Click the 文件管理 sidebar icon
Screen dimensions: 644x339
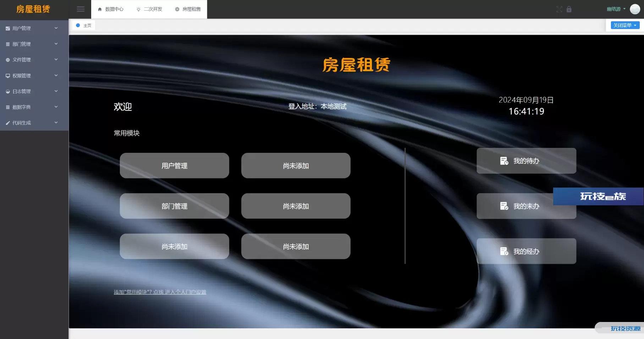pos(8,60)
